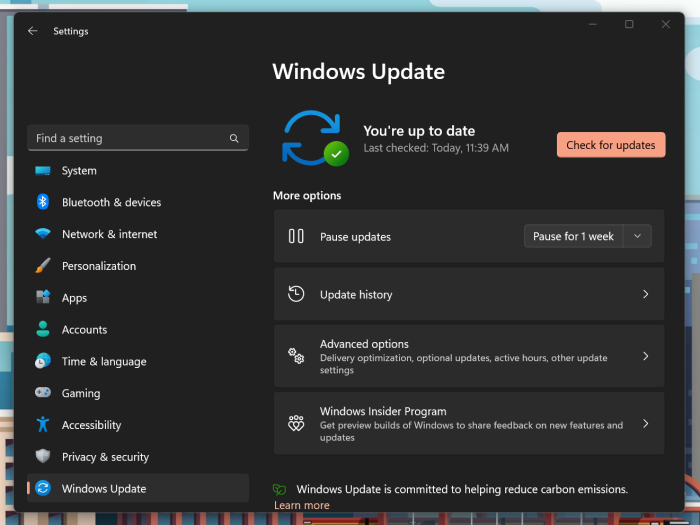Click the Privacy shield icon
The image size is (700, 525).
[43, 456]
